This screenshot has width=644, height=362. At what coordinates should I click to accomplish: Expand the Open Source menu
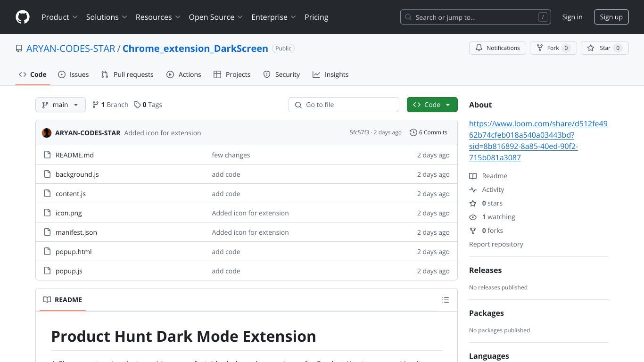point(215,17)
